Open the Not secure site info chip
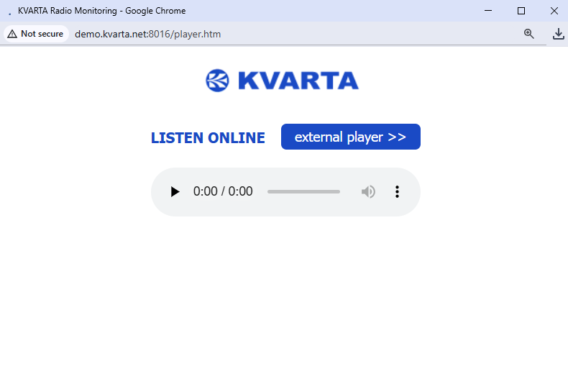This screenshot has height=392, width=568. coord(36,34)
